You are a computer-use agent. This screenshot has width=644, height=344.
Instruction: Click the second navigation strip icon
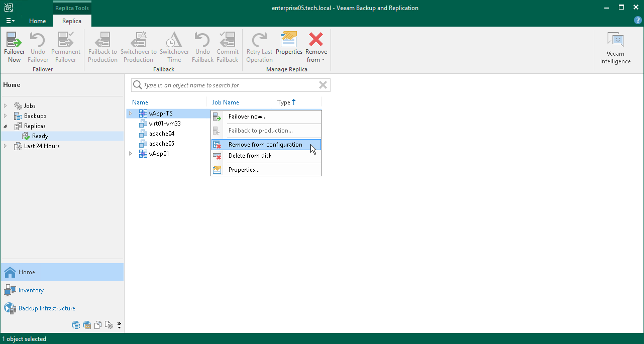click(87, 325)
